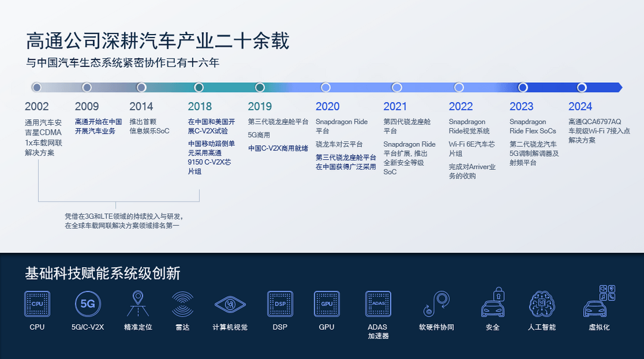The image size is (644, 359).
Task: Select the 虚拟化 label
Action: (599, 327)
